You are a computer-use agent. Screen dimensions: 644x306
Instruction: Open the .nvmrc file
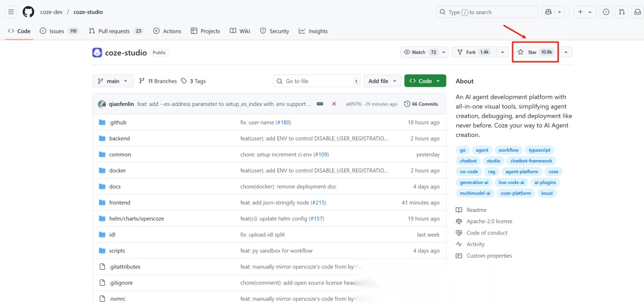pos(117,299)
